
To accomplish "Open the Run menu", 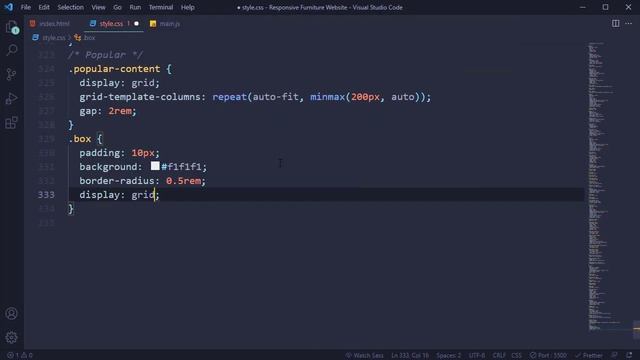I will (135, 7).
